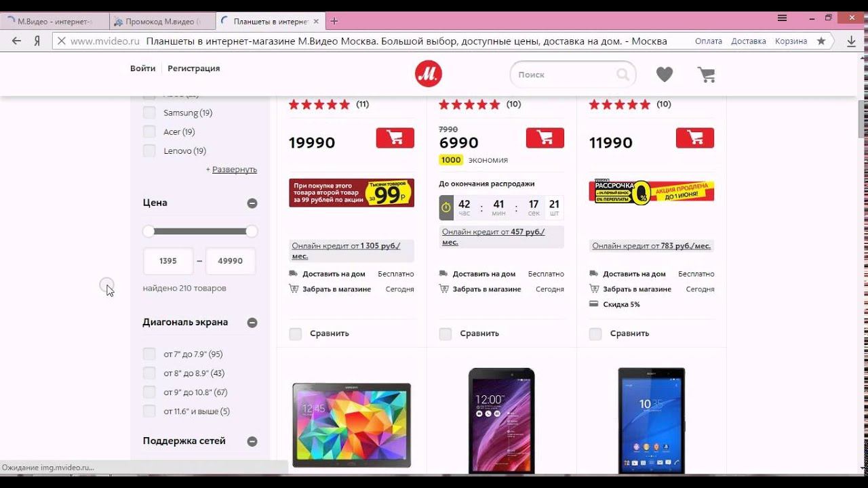Screen dimensions: 868x488
Task: Click the left handle of the price slider
Action: [149, 231]
